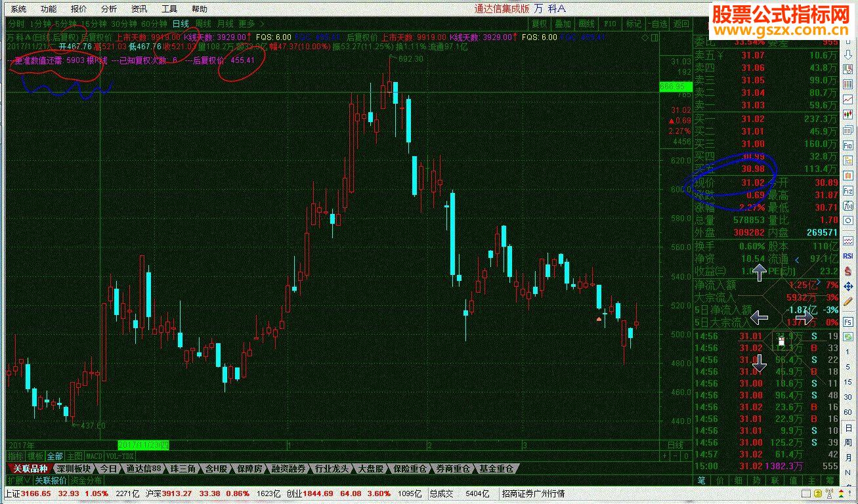Click the 画线 button

coord(586,24)
